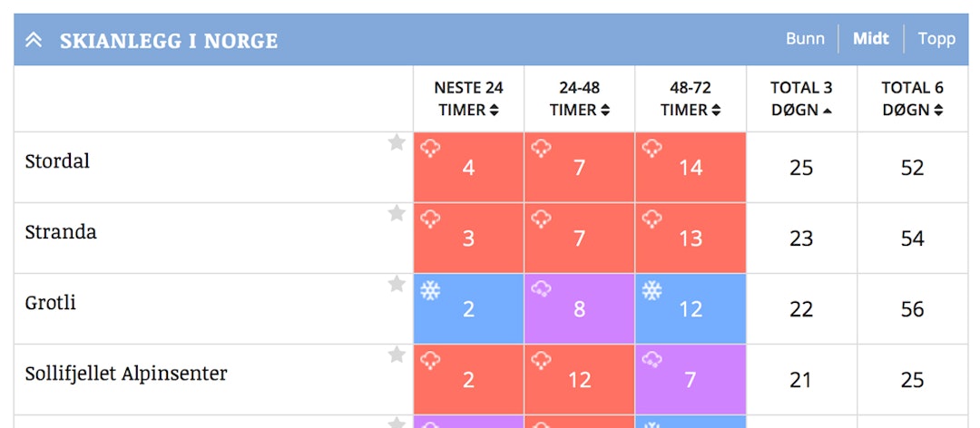Open the Stordal resort link
This screenshot has height=428, width=980.
(x=57, y=162)
